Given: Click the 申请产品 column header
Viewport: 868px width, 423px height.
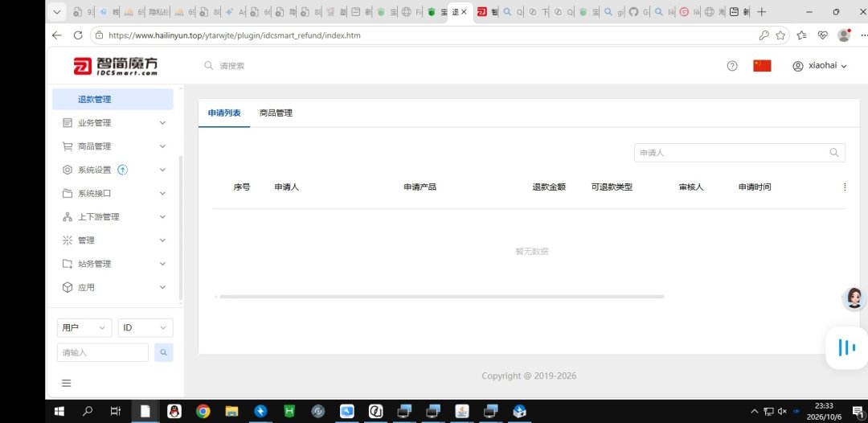Looking at the screenshot, I should tap(420, 187).
